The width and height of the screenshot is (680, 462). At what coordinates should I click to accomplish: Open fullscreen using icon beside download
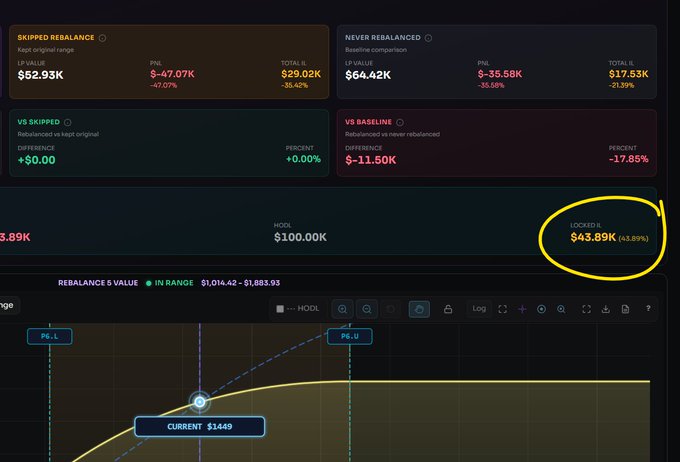click(586, 309)
